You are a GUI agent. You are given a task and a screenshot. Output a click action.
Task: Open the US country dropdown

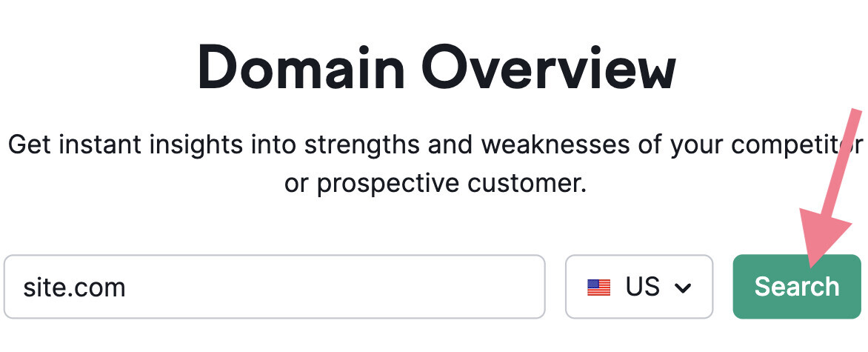click(x=638, y=287)
